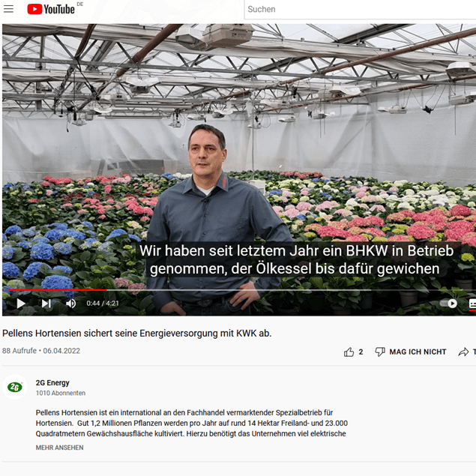Click the like count number 2
Image resolution: width=476 pixels, height=476 pixels.
[361, 352]
